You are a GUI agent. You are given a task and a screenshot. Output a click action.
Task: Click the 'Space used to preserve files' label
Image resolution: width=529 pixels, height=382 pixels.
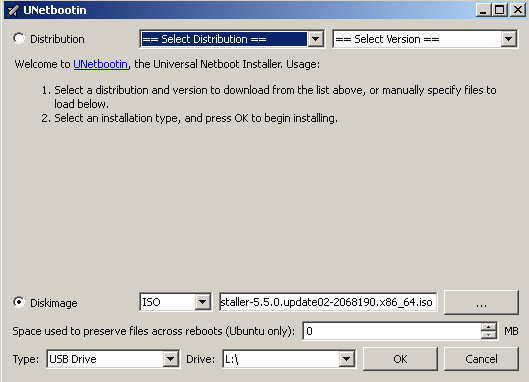[x=154, y=331]
